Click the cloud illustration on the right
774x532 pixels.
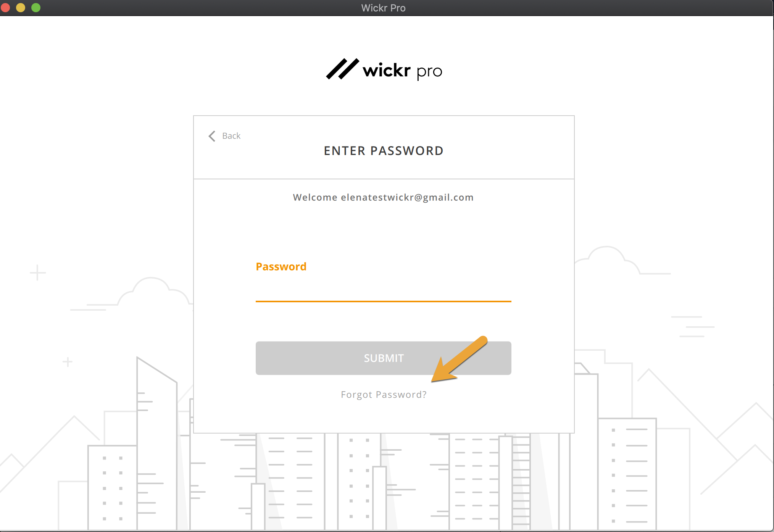(622, 261)
